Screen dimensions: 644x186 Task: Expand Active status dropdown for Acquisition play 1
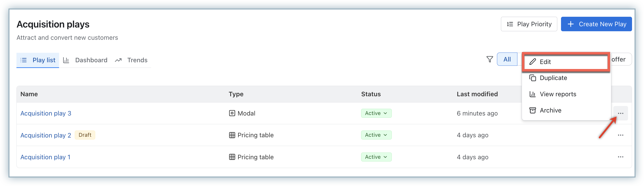point(376,157)
